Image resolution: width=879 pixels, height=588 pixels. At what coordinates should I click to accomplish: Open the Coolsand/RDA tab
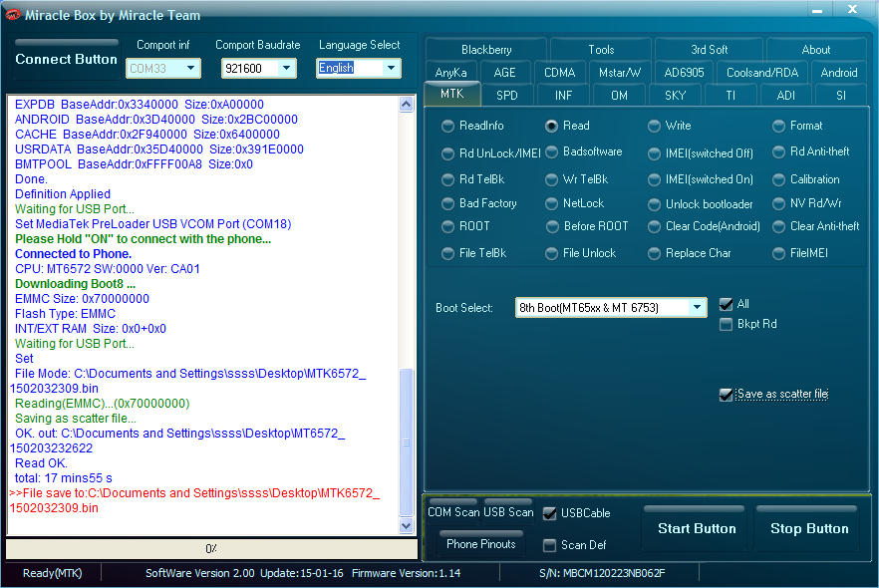pyautogui.click(x=761, y=73)
